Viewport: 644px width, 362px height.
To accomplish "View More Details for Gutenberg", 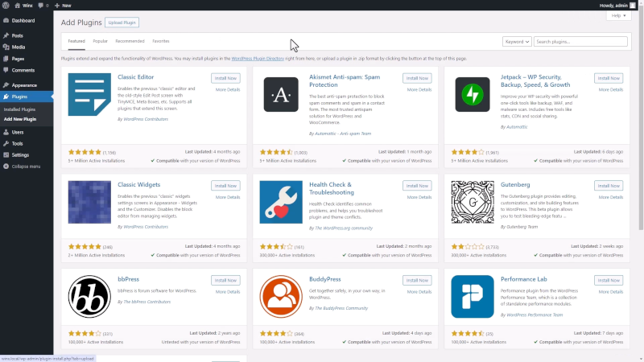I will pyautogui.click(x=611, y=197).
